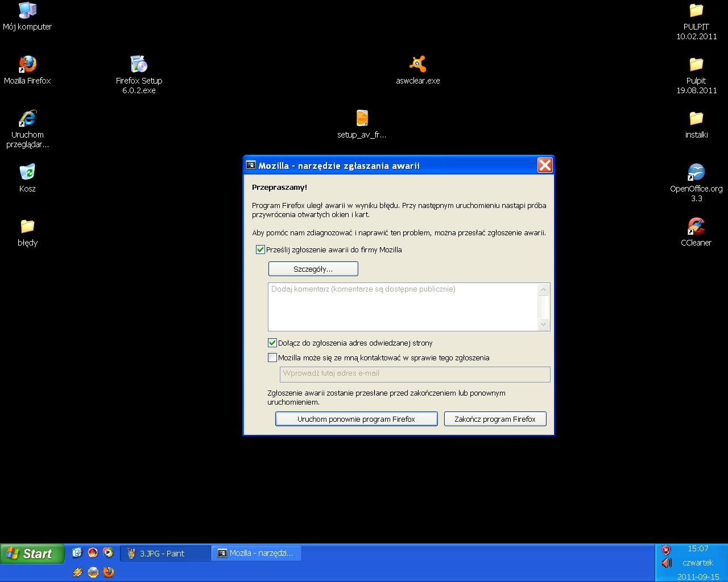This screenshot has width=728, height=582.
Task: Launch Firefox from the quick launch bar
Action: click(x=108, y=572)
